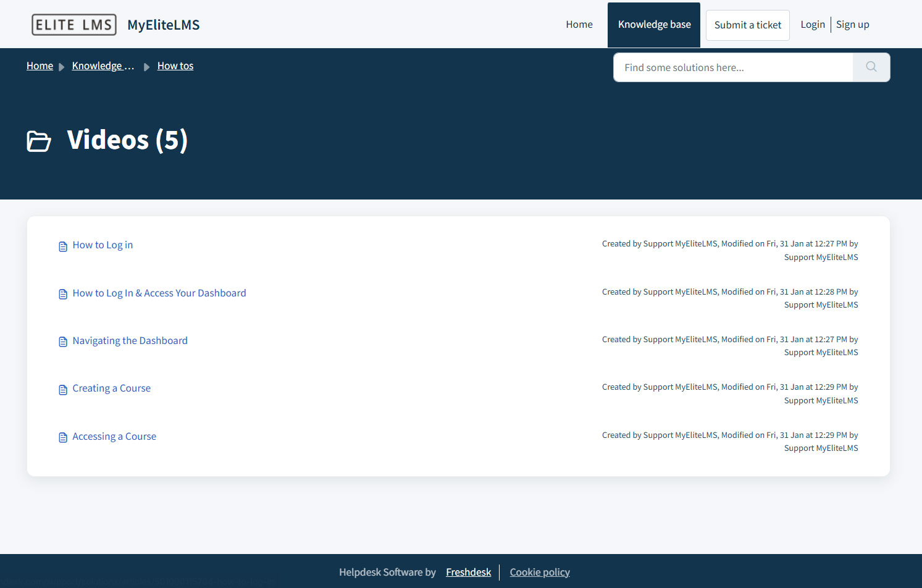This screenshot has width=922, height=588.
Task: Navigate to Knowledge breadcrumb link
Action: (x=103, y=66)
